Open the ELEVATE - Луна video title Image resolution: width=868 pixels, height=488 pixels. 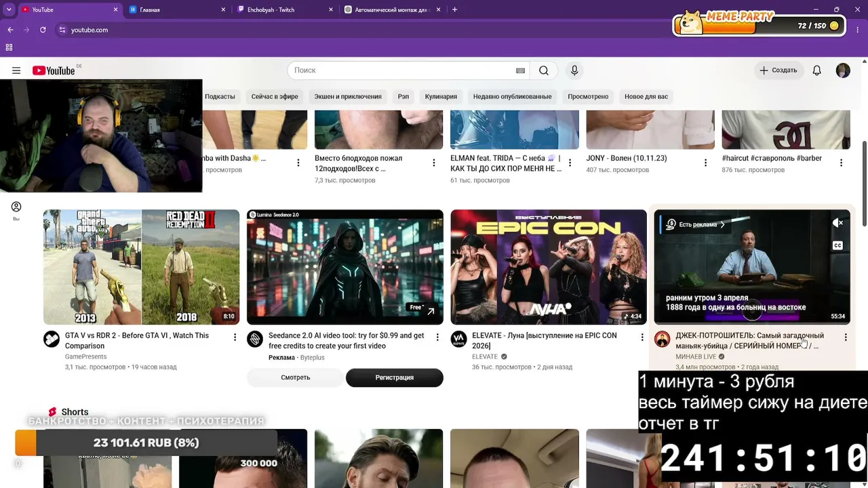pos(545,340)
